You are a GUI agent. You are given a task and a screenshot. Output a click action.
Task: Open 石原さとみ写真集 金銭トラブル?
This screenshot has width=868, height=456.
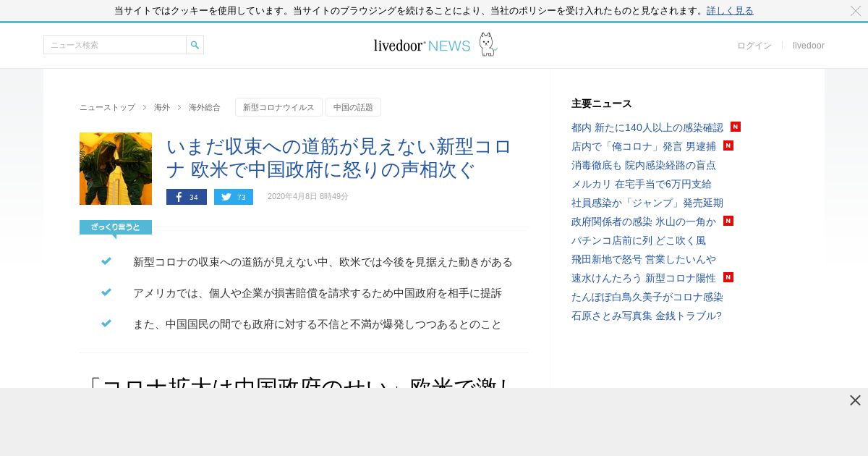point(647,316)
